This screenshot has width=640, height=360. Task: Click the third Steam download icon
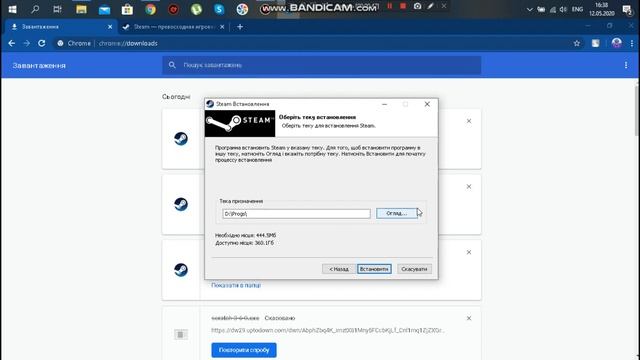pyautogui.click(x=181, y=269)
